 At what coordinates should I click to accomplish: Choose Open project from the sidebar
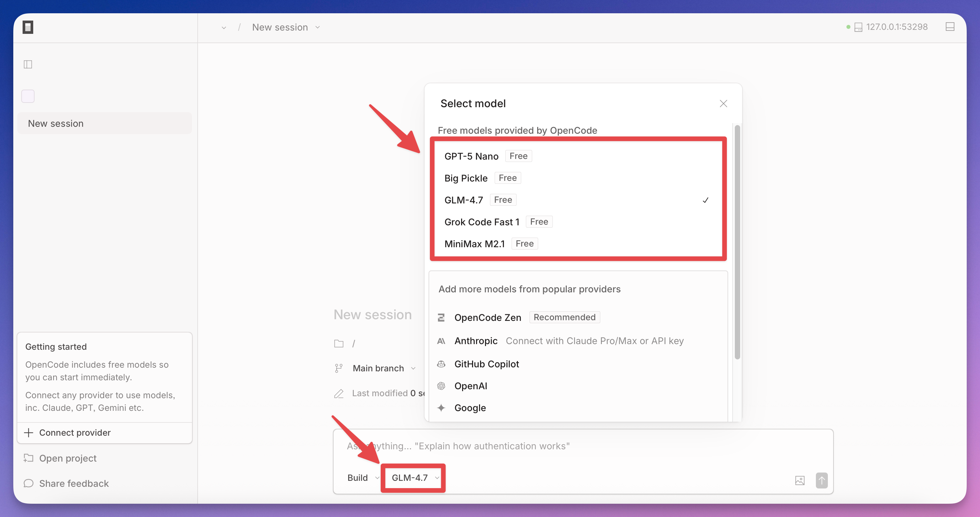tap(68, 458)
